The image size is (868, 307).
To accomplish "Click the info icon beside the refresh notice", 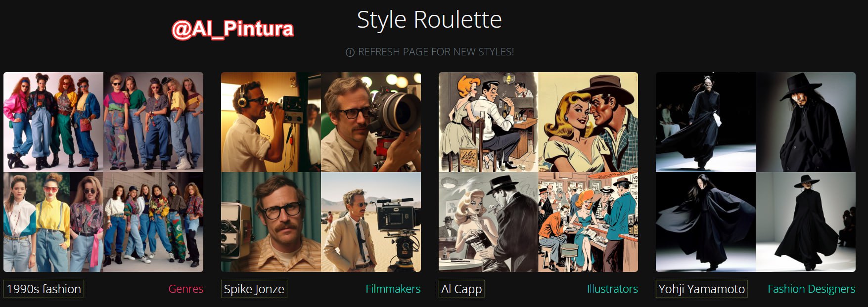I will click(x=350, y=52).
